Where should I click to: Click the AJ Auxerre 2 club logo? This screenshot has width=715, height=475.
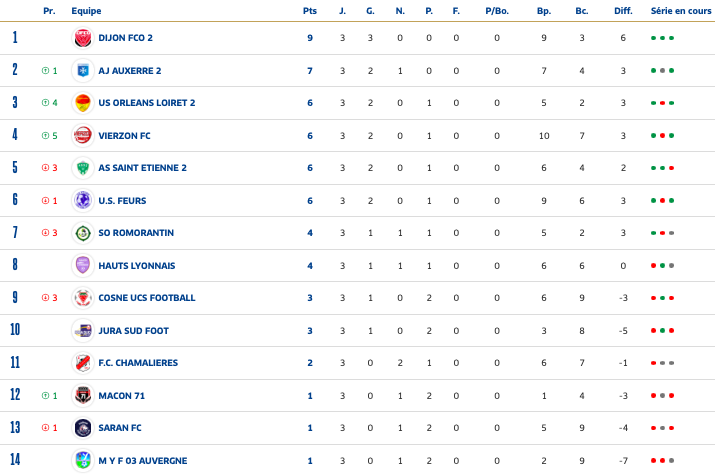point(83,71)
